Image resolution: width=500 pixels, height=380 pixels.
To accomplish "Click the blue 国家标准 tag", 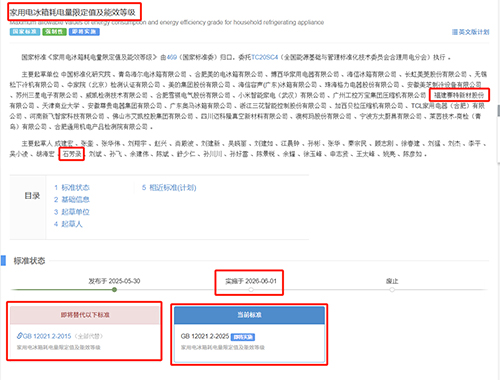I will [x=25, y=32].
